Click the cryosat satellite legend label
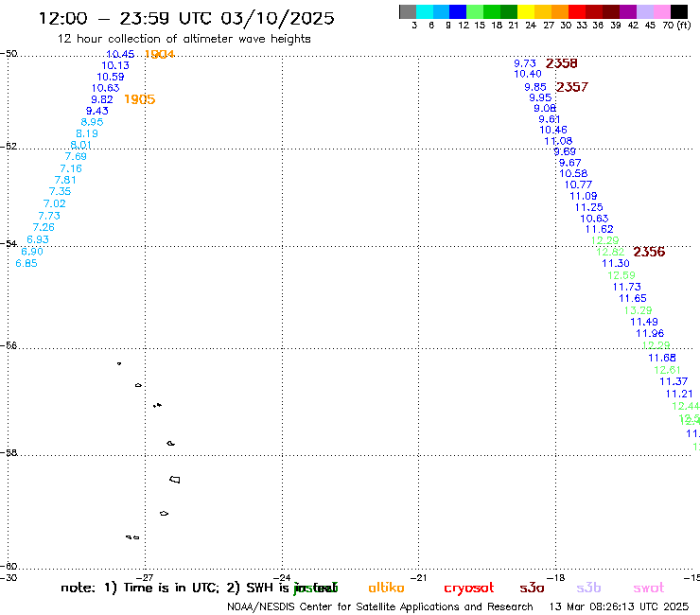Screen dimensions: 700x615 tap(469, 589)
